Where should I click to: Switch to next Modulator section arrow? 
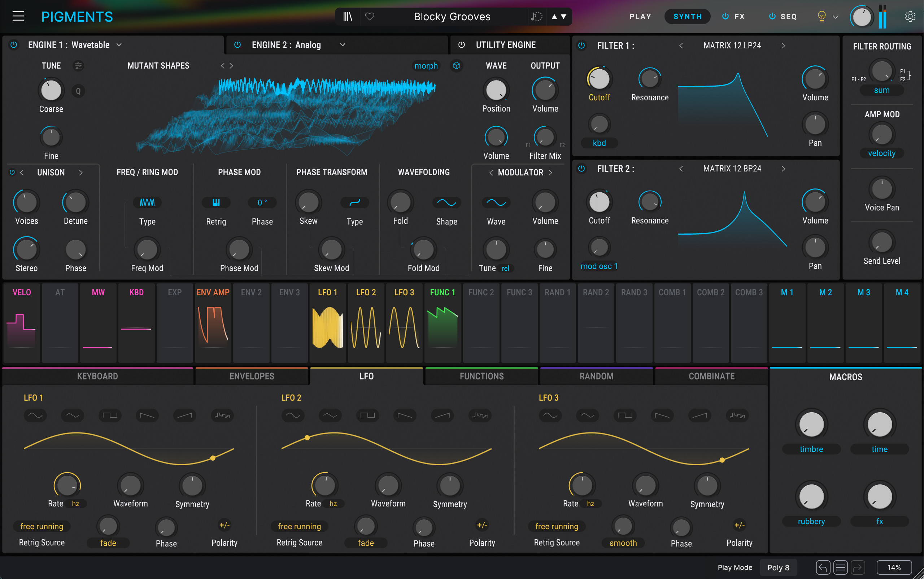pos(550,173)
